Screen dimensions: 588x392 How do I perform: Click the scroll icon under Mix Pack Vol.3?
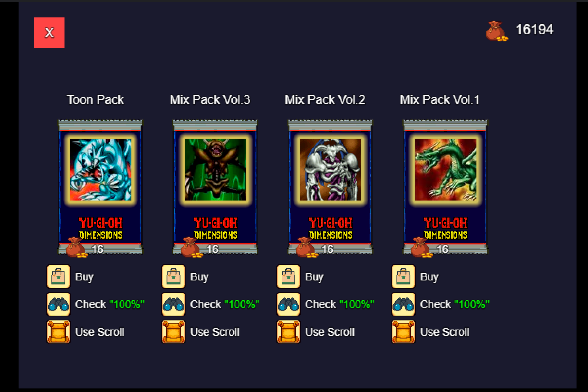pyautogui.click(x=173, y=332)
